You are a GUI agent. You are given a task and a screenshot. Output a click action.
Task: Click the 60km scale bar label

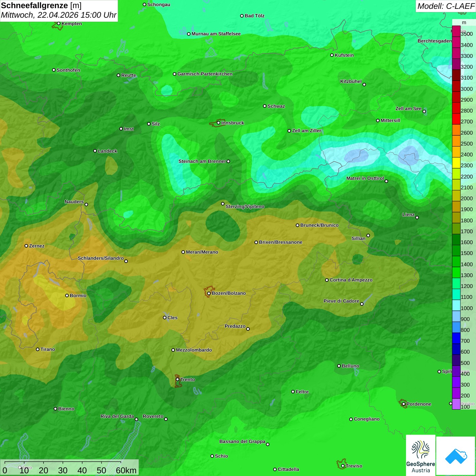126,470
